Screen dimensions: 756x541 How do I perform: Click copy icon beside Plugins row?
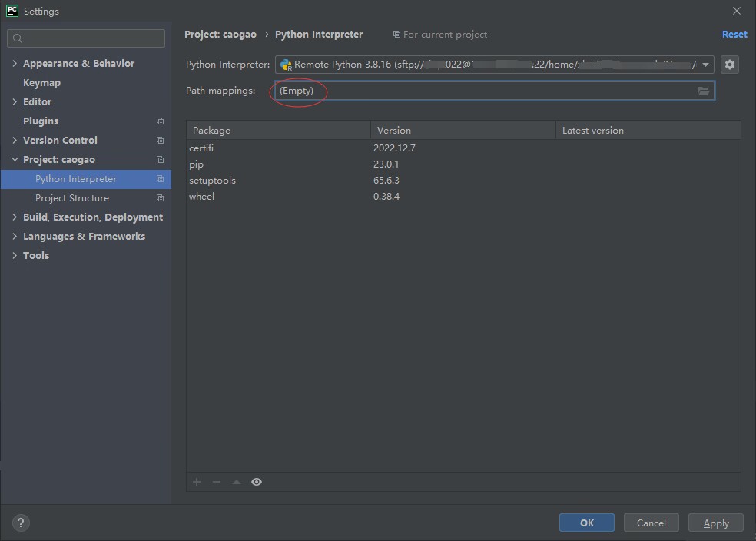tap(160, 121)
